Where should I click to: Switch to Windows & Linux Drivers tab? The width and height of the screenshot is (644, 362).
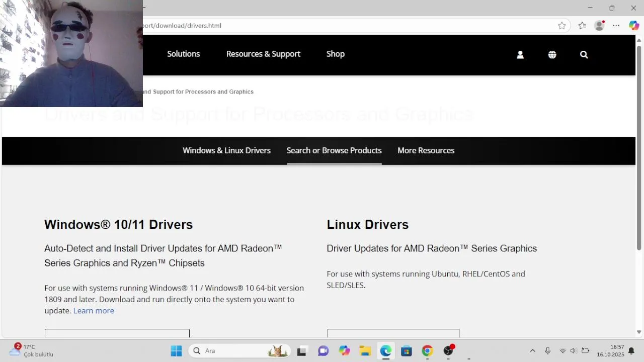(226, 150)
